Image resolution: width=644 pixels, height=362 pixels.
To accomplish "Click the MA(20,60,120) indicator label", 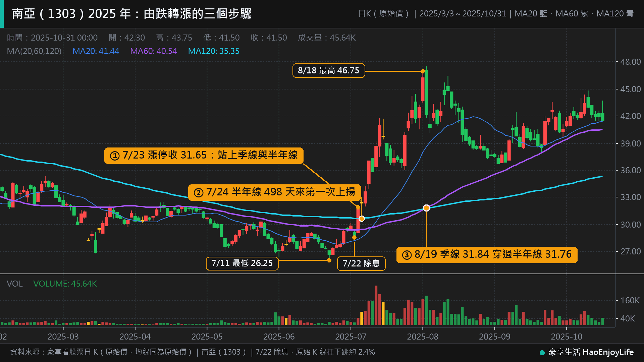I will pos(34,51).
